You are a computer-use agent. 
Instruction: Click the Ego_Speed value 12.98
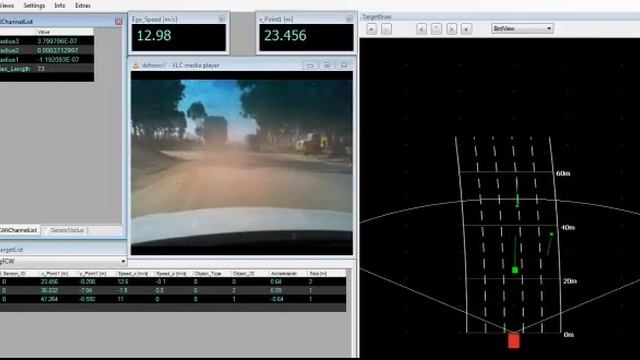click(154, 36)
